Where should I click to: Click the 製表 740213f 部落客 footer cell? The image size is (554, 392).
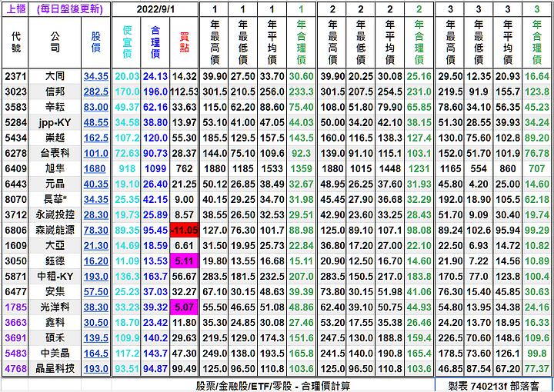[x=493, y=386]
